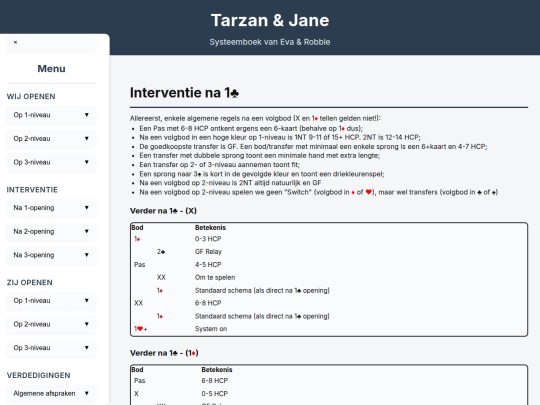The image size is (540, 405).
Task: Click the bullet about 2NT 'altijd natuurlijk en GF'
Action: [x=230, y=183]
